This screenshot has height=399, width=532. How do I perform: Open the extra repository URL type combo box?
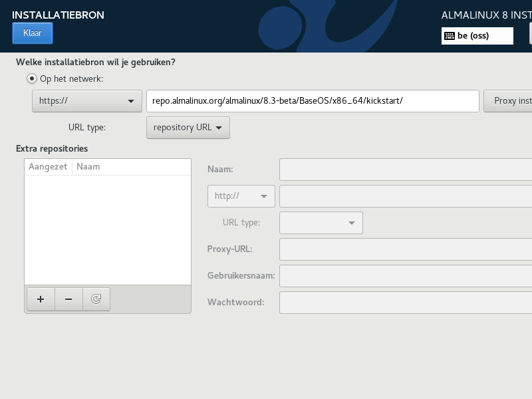click(321, 223)
